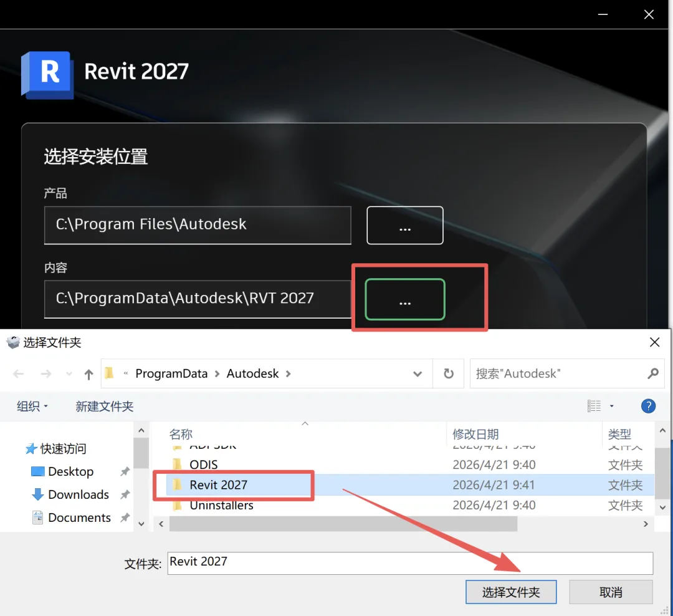Screen dimensions: 673x616
Task: Refresh the Autodesk folder listing
Action: coord(449,373)
